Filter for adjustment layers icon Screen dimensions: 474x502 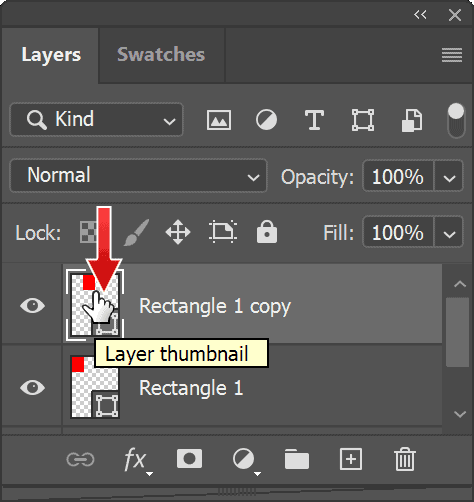point(266,120)
